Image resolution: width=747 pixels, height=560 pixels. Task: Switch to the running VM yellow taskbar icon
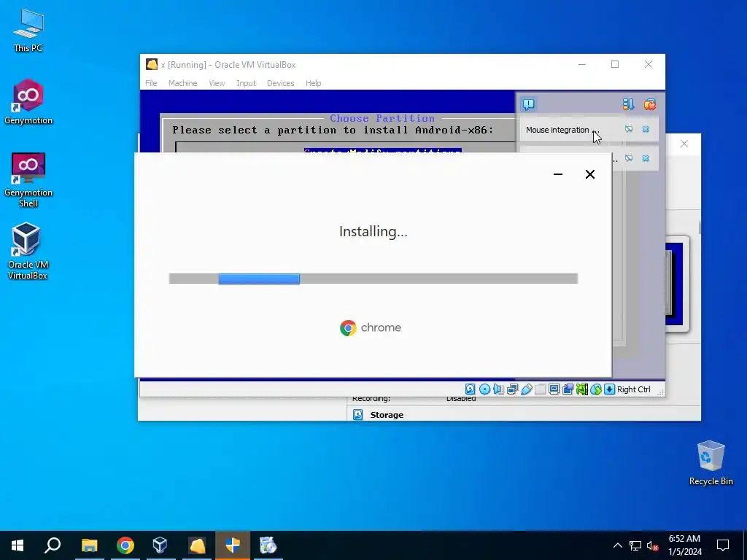pyautogui.click(x=197, y=545)
